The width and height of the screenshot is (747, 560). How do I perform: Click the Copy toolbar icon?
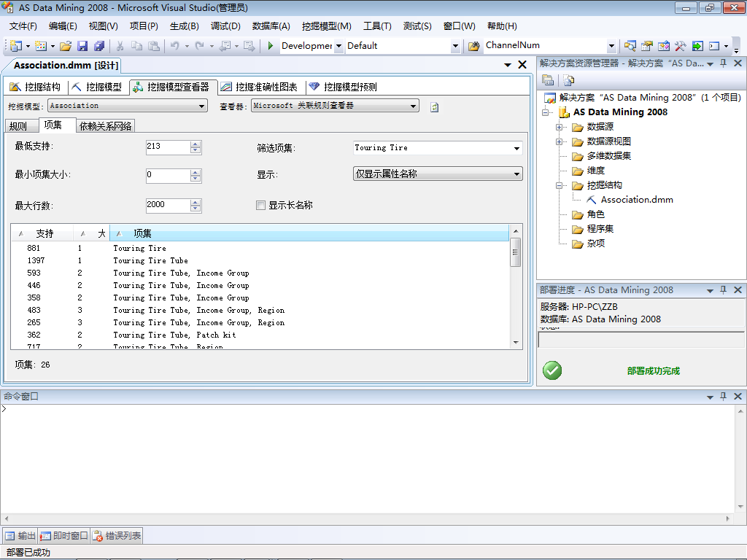pos(136,46)
